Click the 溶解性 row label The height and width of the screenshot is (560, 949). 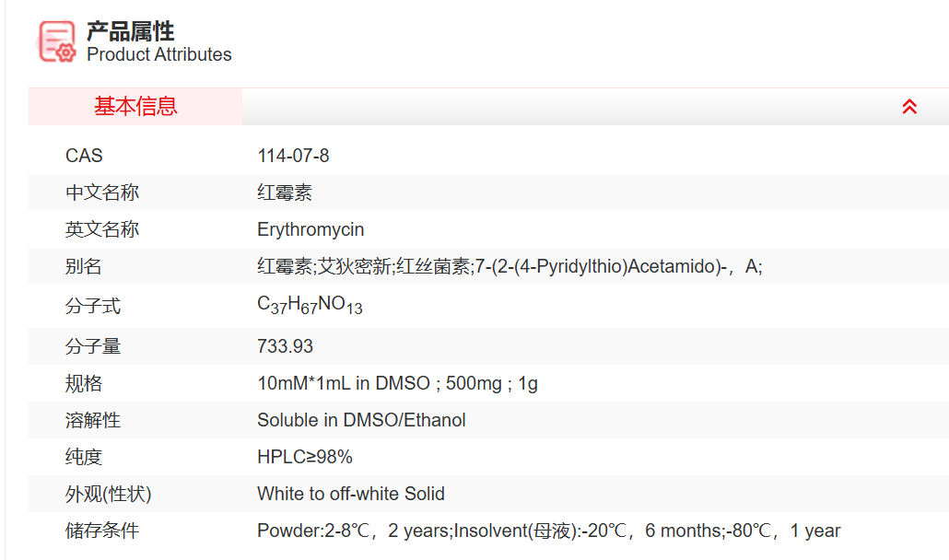(x=93, y=420)
